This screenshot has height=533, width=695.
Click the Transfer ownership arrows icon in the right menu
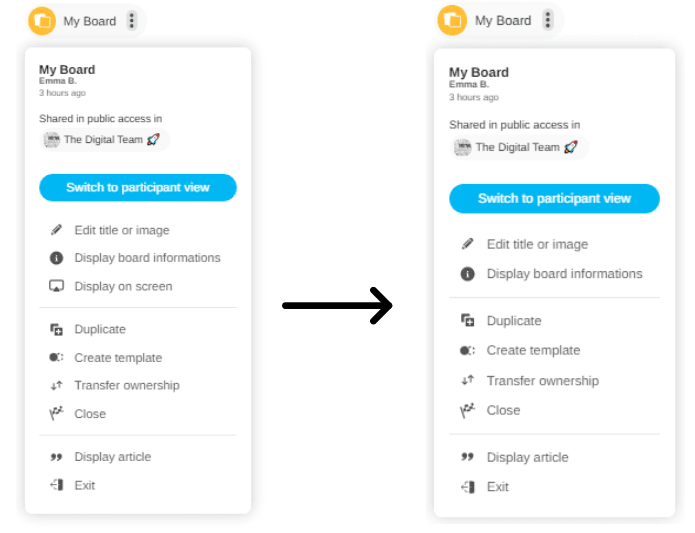[x=467, y=381]
